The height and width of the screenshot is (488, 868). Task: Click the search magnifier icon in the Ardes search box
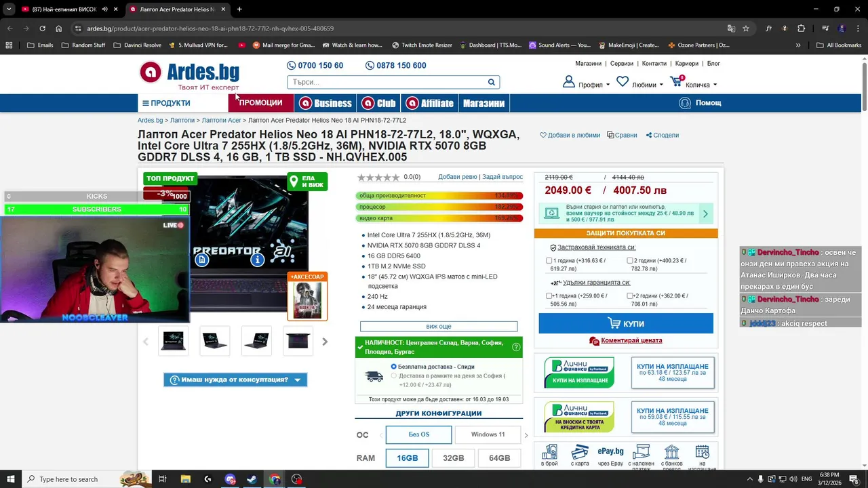tap(492, 82)
